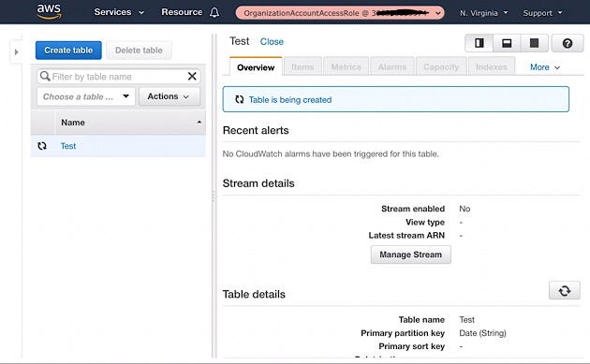The width and height of the screenshot is (590, 364).
Task: Click the Delete table button
Action: point(139,51)
